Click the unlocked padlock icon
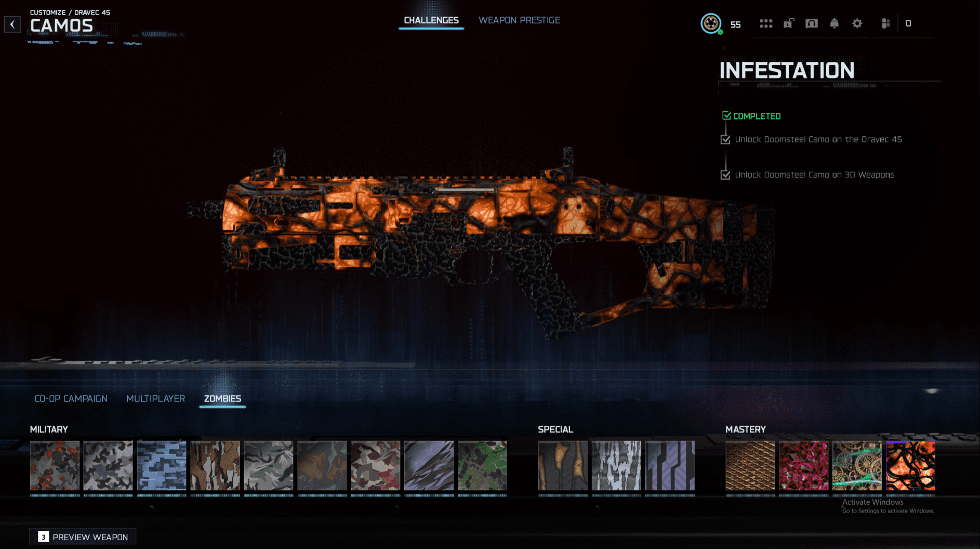980x549 pixels. [x=788, y=23]
